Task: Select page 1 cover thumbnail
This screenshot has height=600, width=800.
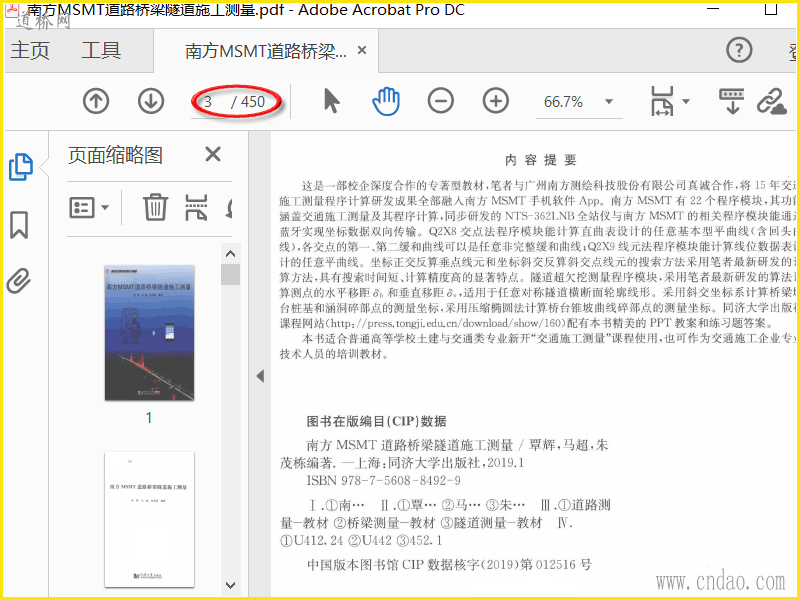Action: [x=149, y=333]
